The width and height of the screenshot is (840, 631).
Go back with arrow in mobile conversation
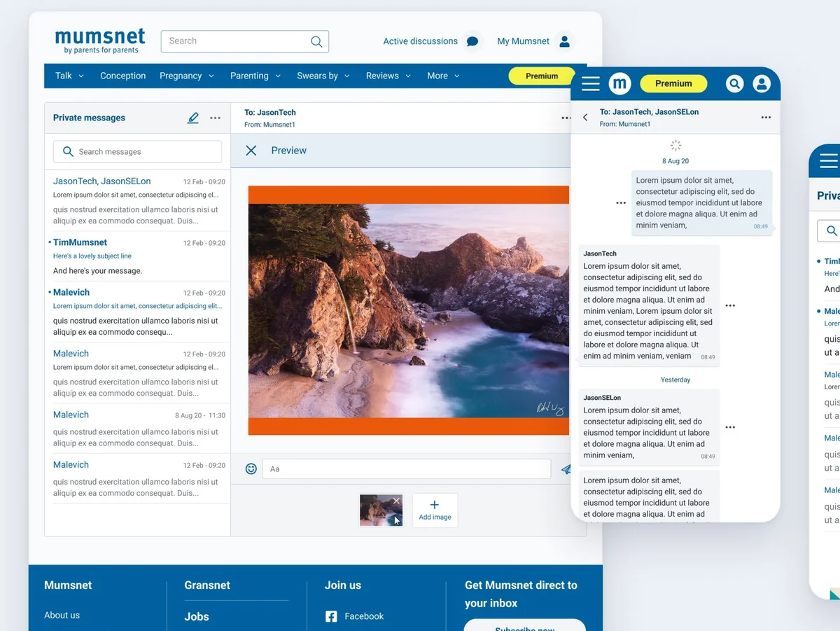[585, 118]
